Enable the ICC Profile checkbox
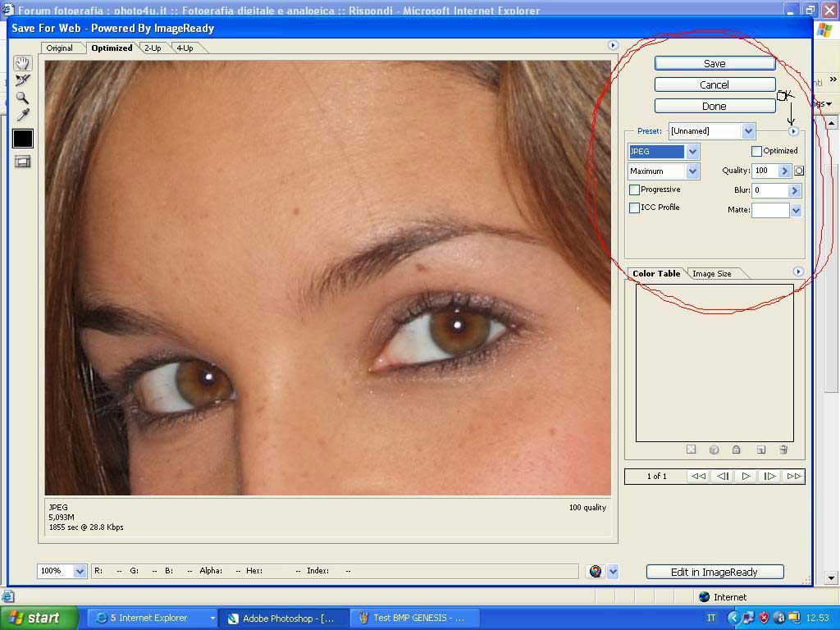Viewport: 840px width, 630px height. click(634, 208)
